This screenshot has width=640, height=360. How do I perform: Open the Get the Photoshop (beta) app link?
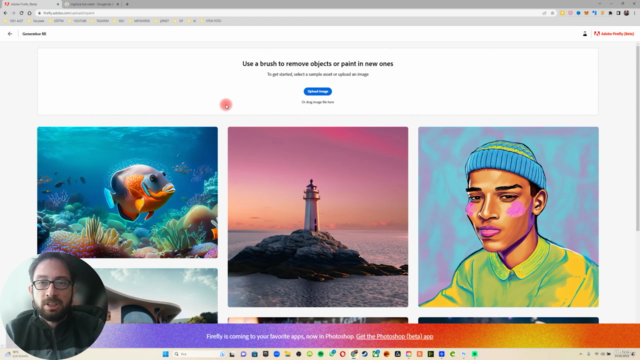[x=394, y=336]
